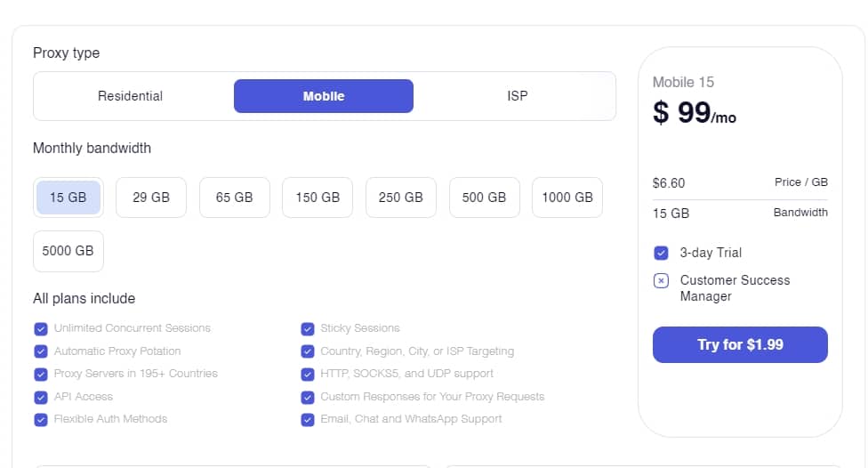Click the 'Proxy type' heading
Viewport: 868px width, 468px height.
67,52
